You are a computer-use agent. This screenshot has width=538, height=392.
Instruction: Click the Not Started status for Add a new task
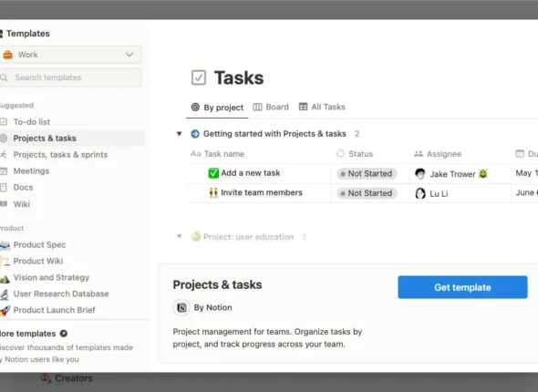pyautogui.click(x=367, y=173)
